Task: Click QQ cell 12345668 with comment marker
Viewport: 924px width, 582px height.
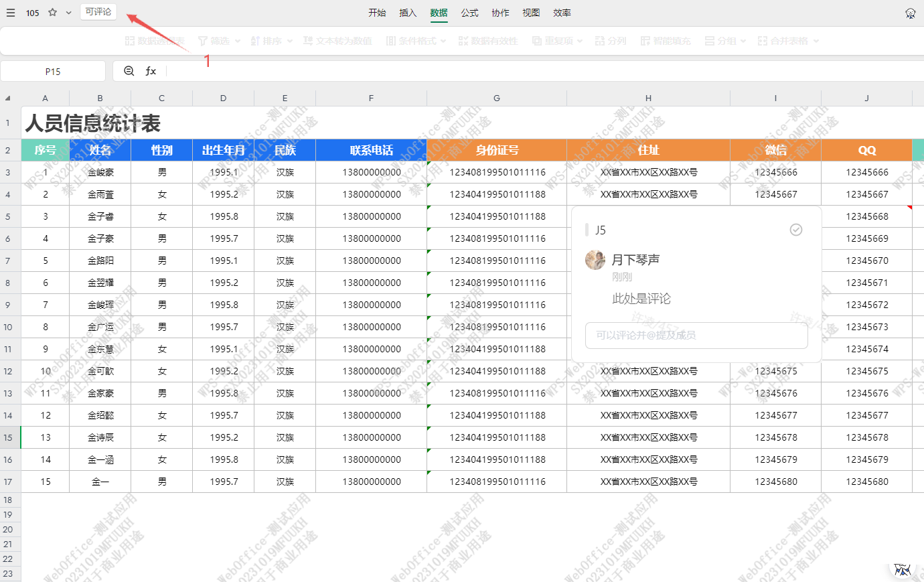Action: tap(866, 216)
